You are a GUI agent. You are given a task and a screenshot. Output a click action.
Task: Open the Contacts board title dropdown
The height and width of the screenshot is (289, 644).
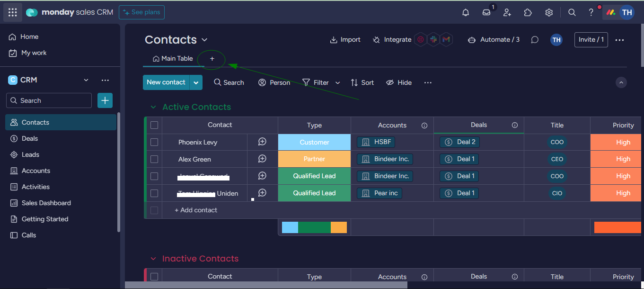pos(204,40)
